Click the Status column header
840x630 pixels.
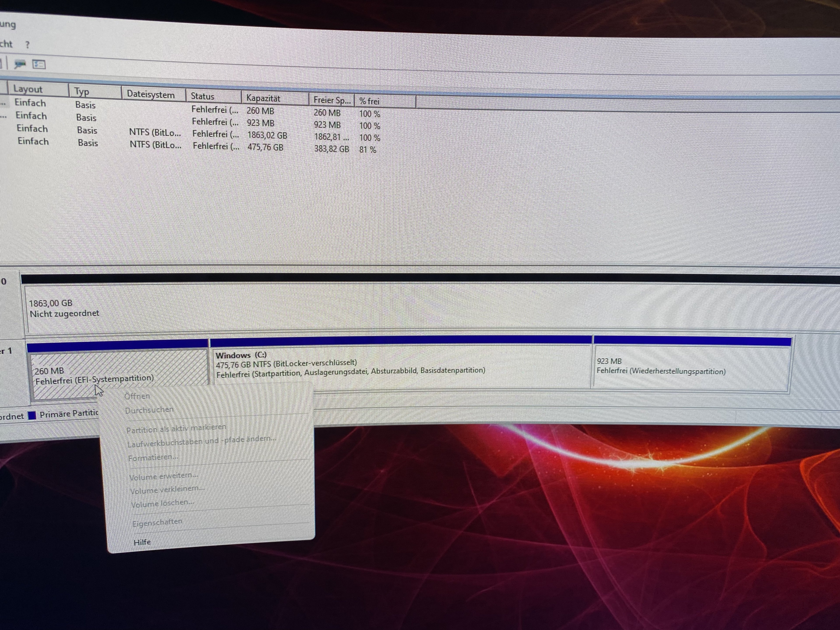coord(202,96)
